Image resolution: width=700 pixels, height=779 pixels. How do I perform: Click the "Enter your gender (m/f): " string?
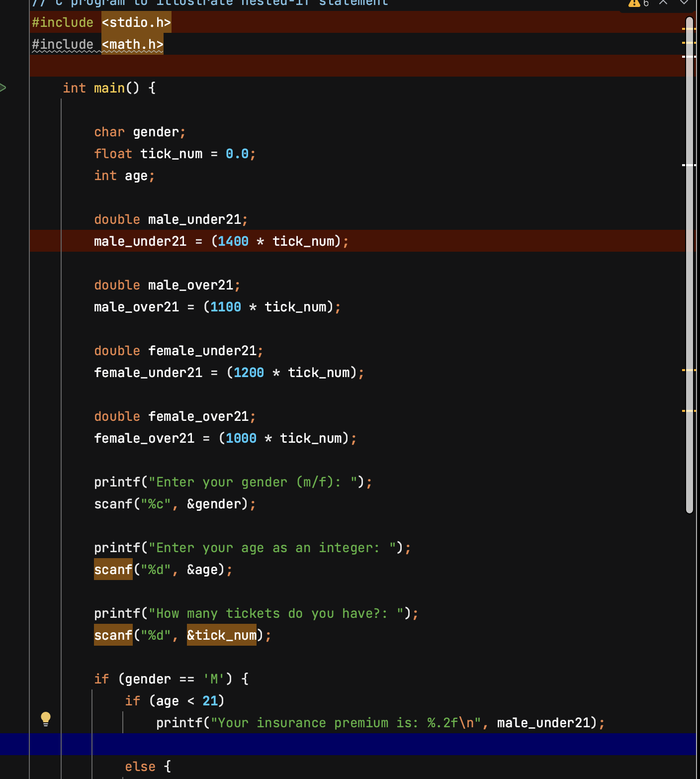253,482
